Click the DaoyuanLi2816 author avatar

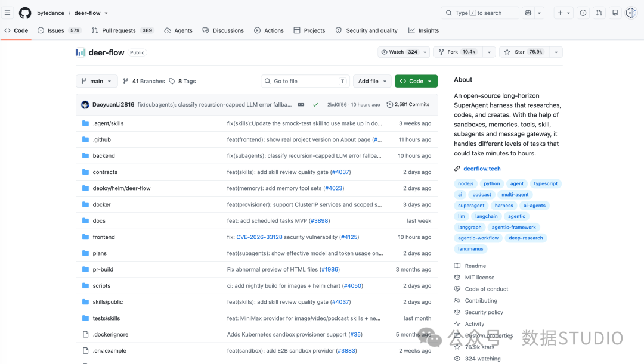tap(85, 105)
